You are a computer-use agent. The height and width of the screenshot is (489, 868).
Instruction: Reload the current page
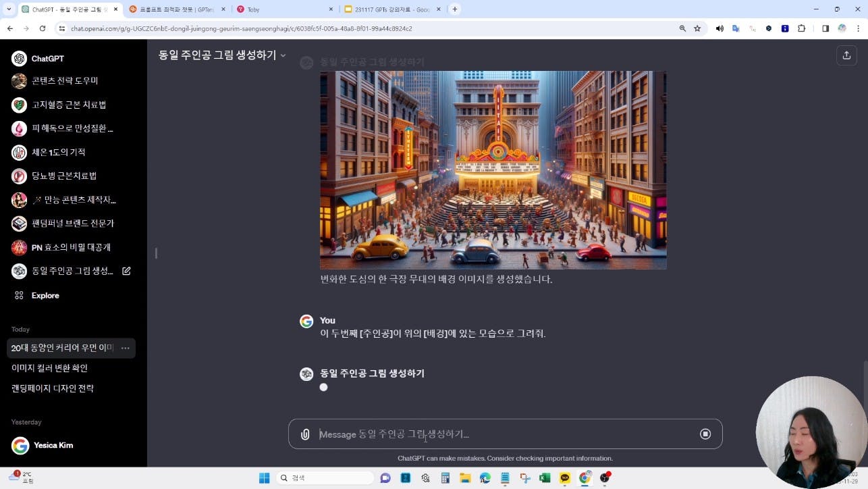click(43, 28)
